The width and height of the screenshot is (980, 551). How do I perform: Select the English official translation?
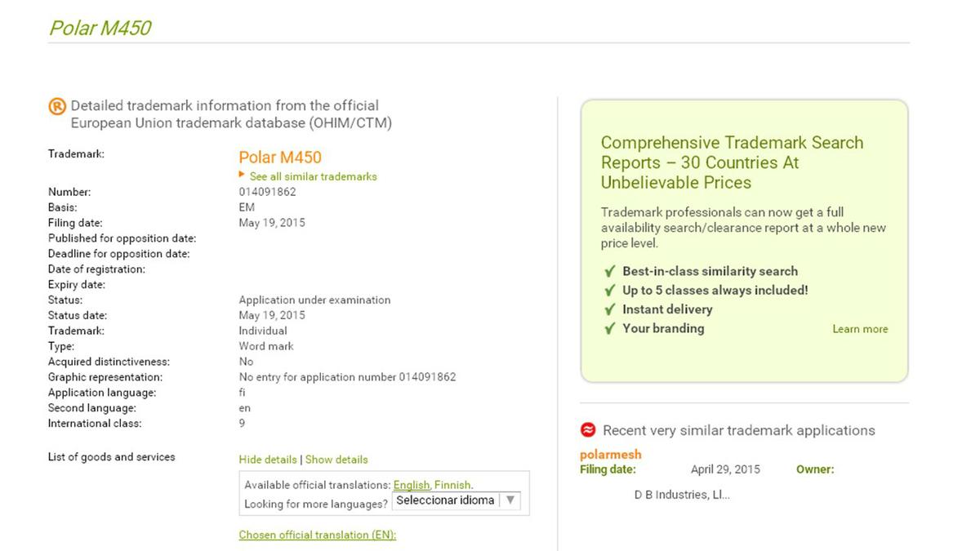[x=411, y=485]
